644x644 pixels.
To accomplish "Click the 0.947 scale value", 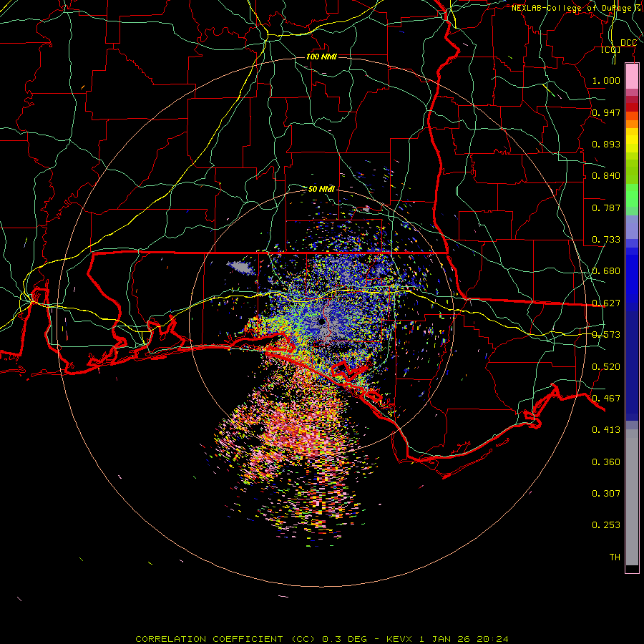I will click(606, 112).
